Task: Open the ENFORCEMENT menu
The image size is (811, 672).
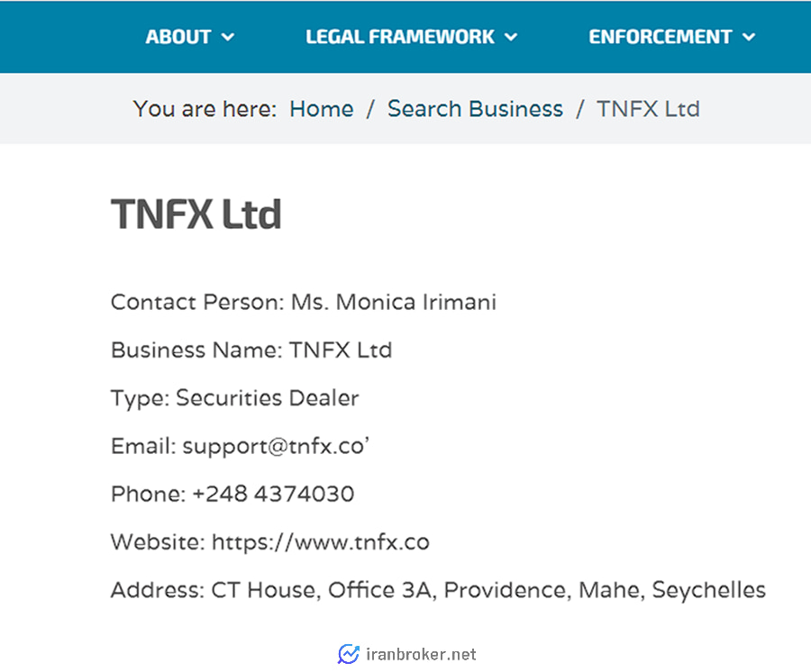Action: pyautogui.click(x=672, y=37)
